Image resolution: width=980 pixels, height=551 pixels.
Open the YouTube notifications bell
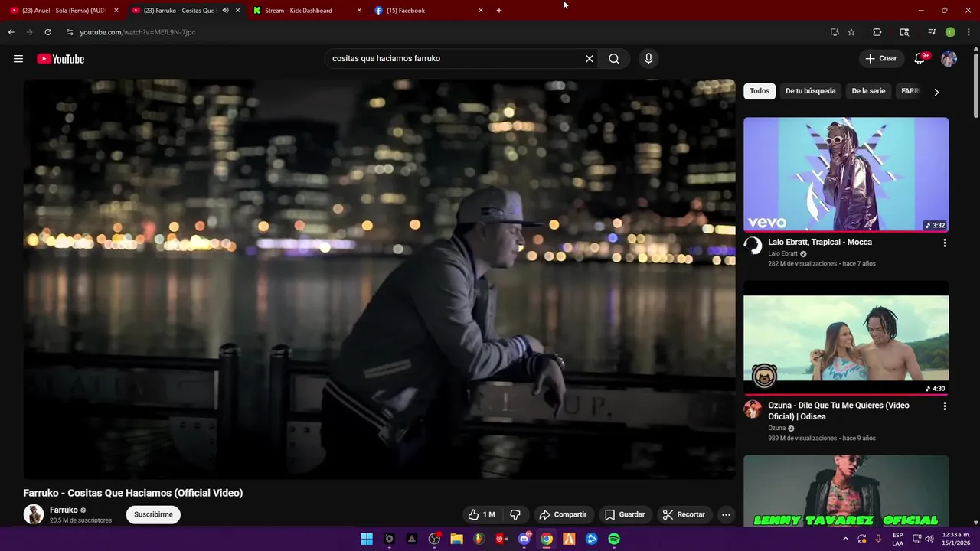click(920, 59)
